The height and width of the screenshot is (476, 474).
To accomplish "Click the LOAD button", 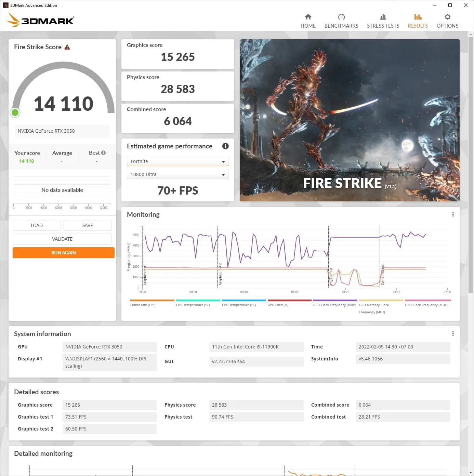I will (37, 225).
